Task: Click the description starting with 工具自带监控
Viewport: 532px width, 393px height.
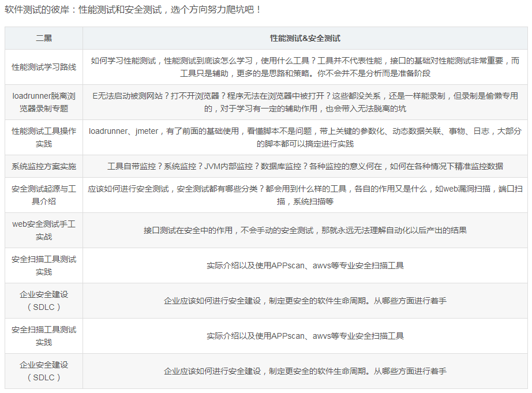Action: pos(305,166)
